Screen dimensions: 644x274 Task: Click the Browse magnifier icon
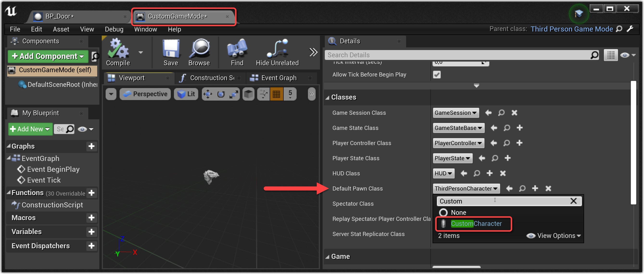(x=199, y=49)
